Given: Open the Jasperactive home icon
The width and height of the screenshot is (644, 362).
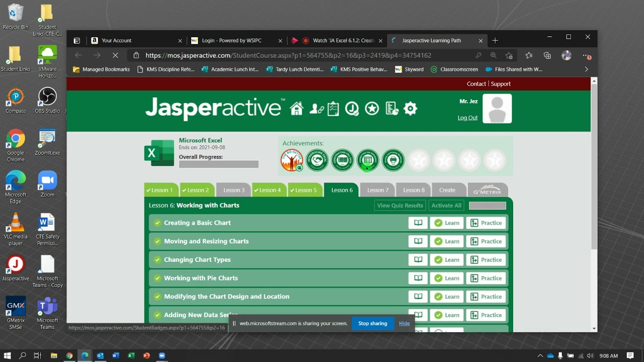Looking at the screenshot, I should point(297,109).
